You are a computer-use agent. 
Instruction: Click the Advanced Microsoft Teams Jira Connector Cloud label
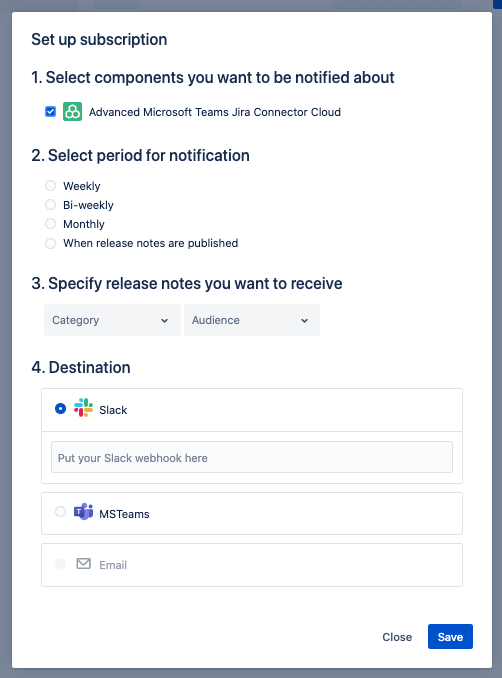click(215, 112)
